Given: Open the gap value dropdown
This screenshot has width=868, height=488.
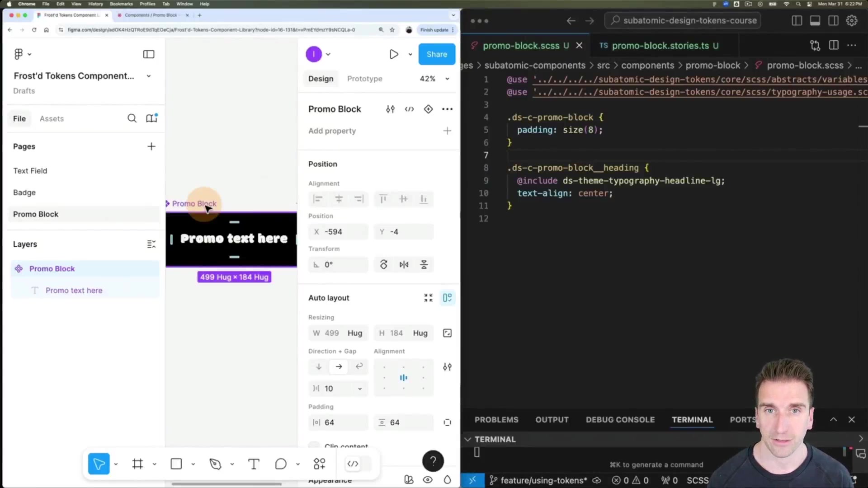Looking at the screenshot, I should tap(360, 389).
